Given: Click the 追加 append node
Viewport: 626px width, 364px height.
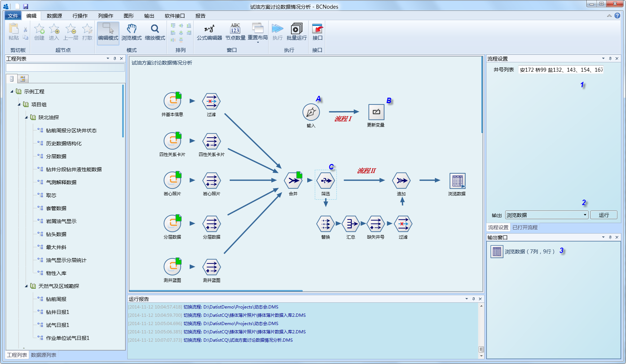Looking at the screenshot, I should click(x=401, y=180).
